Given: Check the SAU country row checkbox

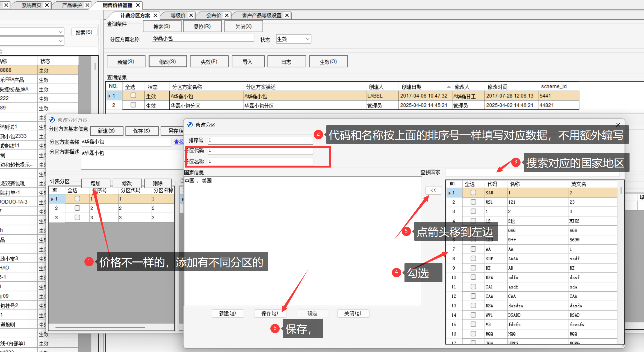Looking at the screenshot, I should tap(473, 193).
